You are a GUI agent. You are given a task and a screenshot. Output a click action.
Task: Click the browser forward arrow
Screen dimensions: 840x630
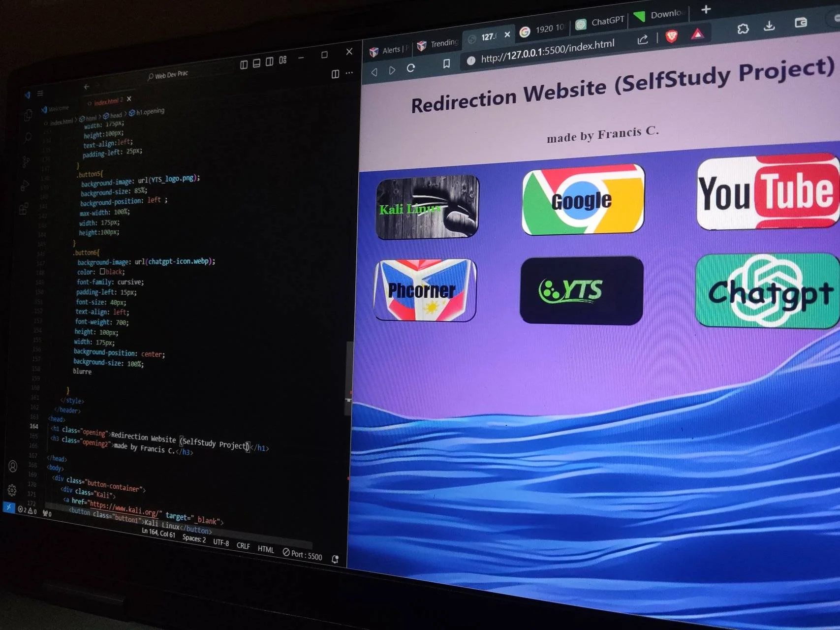[392, 70]
